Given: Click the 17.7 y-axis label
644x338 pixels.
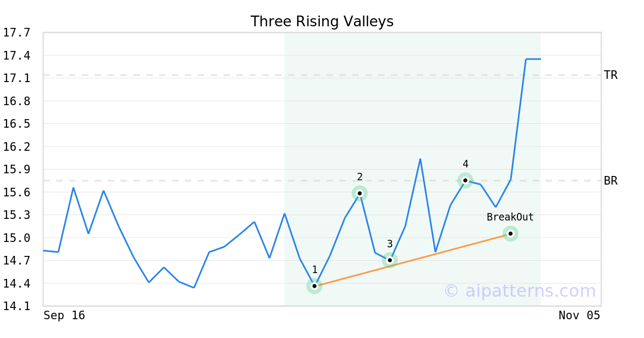Looking at the screenshot, I should click(x=17, y=33).
